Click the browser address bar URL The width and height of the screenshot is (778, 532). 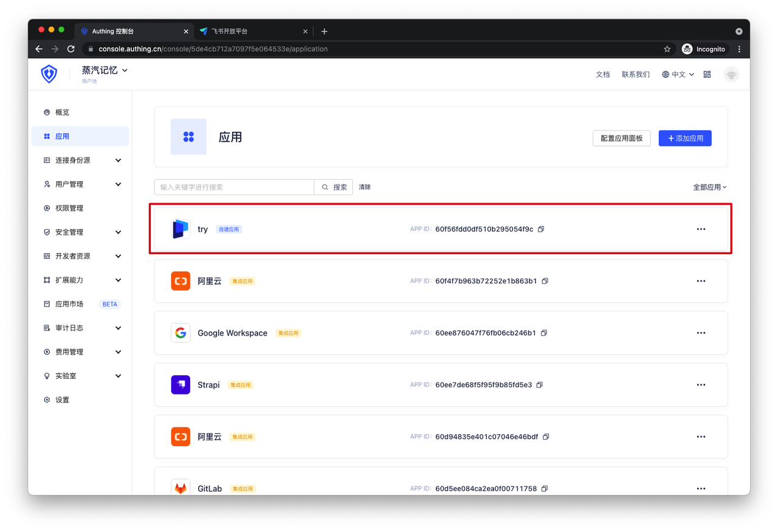point(213,49)
